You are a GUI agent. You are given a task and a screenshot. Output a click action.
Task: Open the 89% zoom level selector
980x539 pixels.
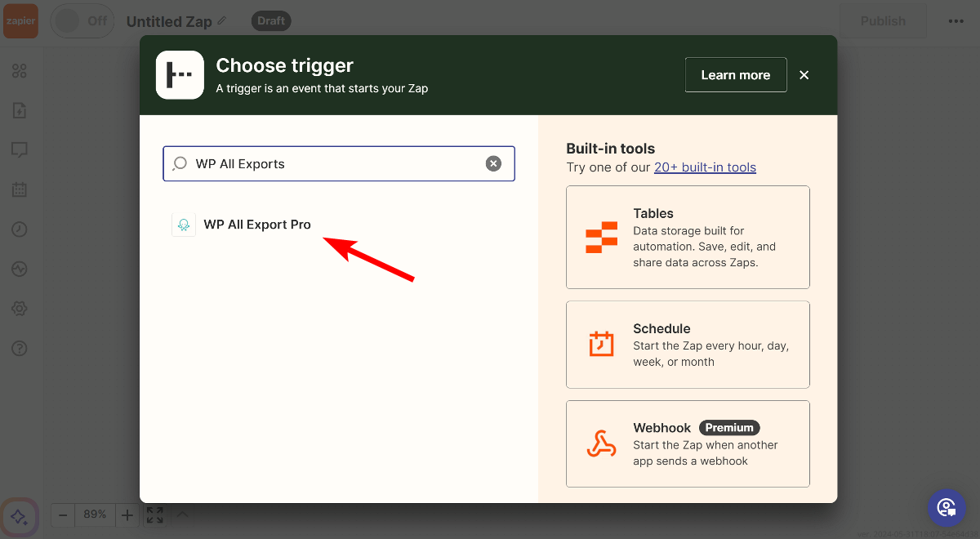tap(95, 514)
